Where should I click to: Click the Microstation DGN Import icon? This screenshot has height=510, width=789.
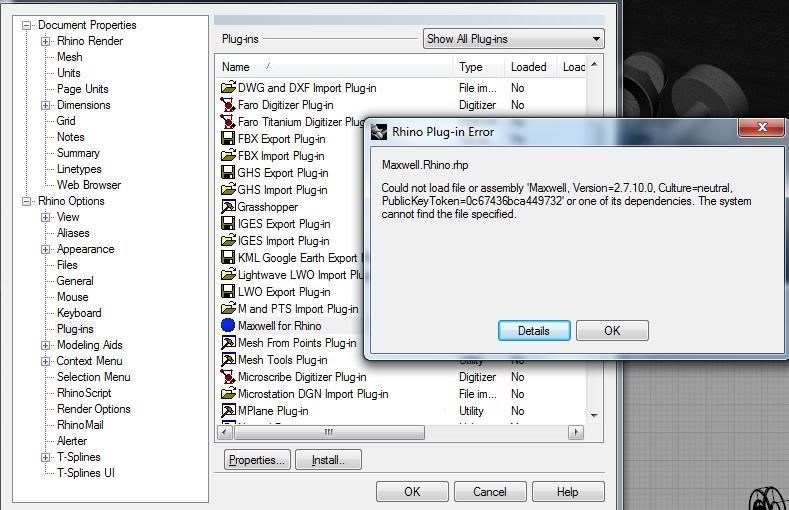pos(228,393)
